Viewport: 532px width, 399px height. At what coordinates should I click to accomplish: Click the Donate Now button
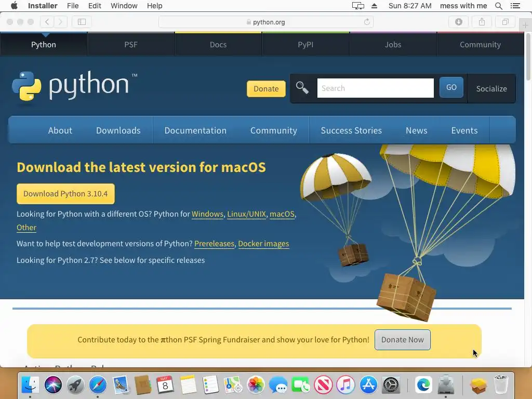[403, 340]
